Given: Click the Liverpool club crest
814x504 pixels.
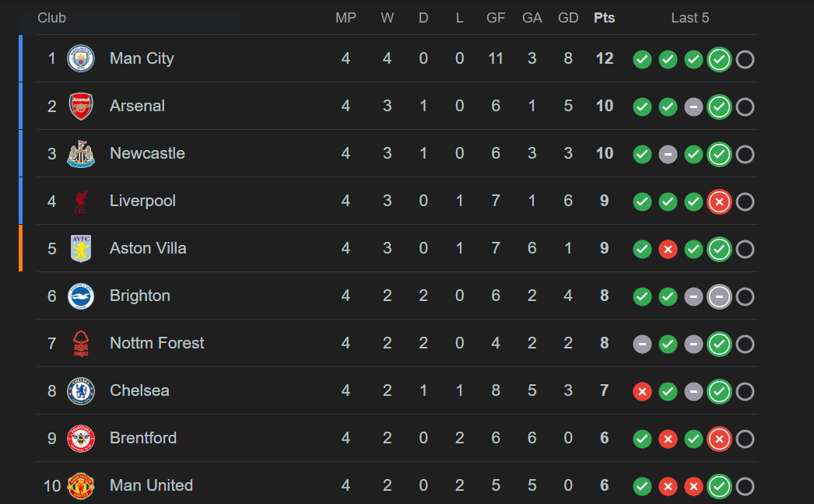Looking at the screenshot, I should coord(81,201).
